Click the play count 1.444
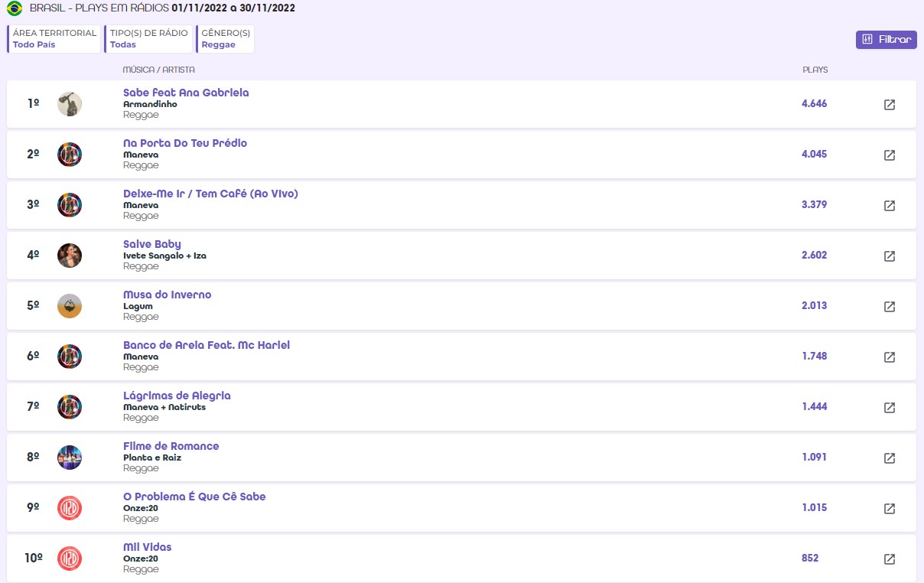This screenshot has width=924, height=583. click(815, 406)
